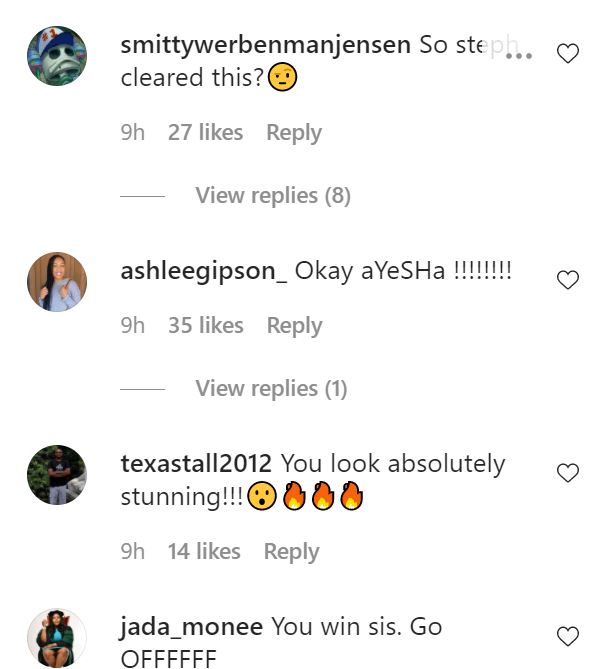The image size is (616, 669).
Task: Expand View replies (1)
Action: [271, 388]
